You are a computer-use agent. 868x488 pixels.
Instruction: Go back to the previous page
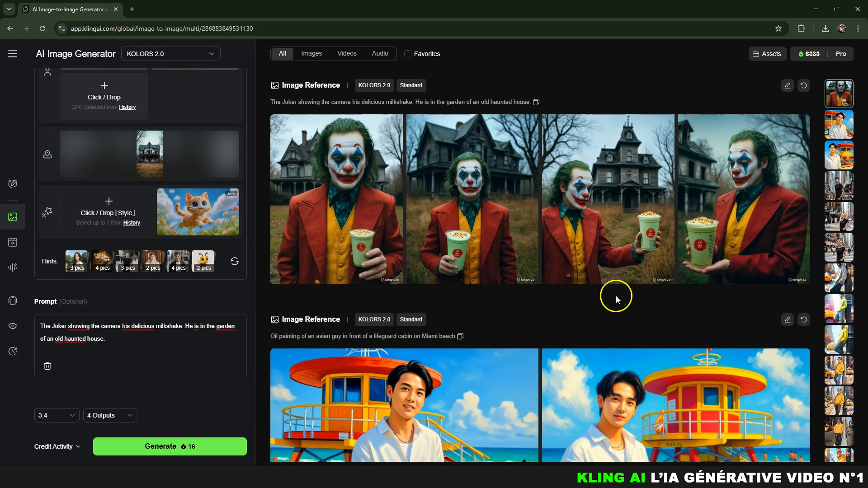10,28
